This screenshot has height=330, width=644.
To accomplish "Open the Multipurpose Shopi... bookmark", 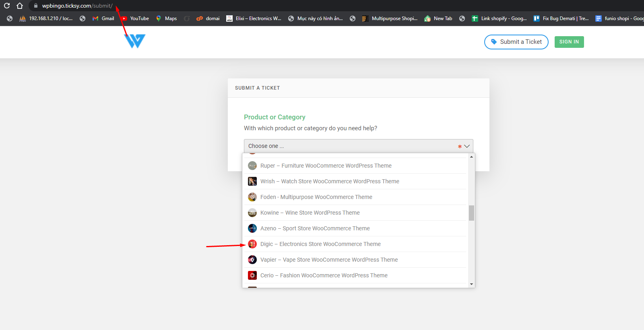I will (x=390, y=18).
